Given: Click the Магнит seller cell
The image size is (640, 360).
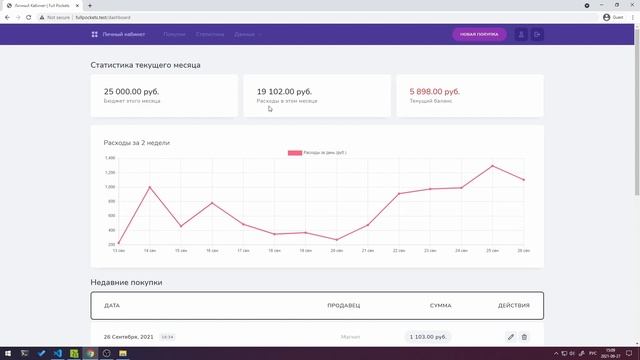Looking at the screenshot, I should coord(350,337).
